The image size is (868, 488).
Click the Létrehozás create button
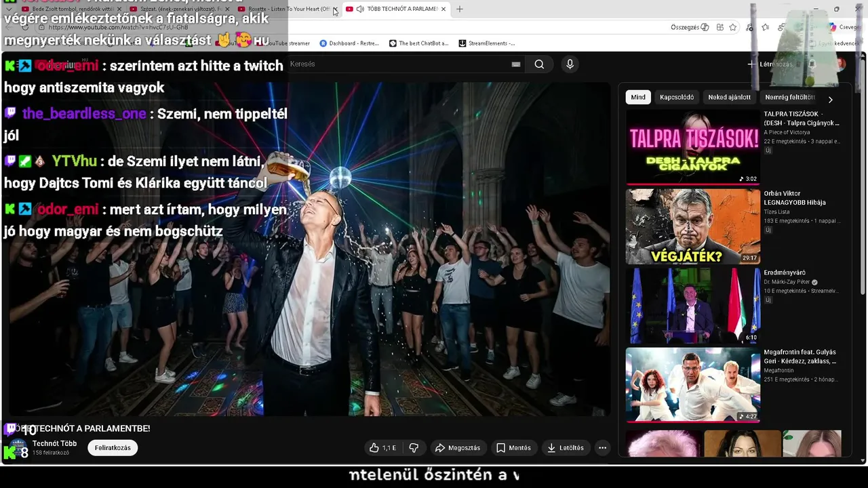[x=772, y=64]
